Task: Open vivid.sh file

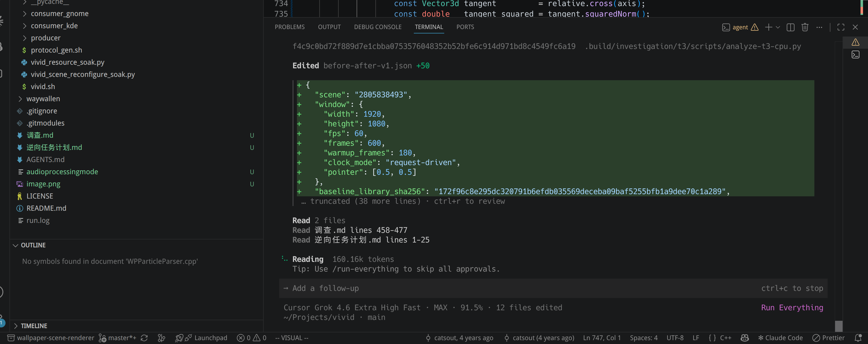Action: coord(43,87)
